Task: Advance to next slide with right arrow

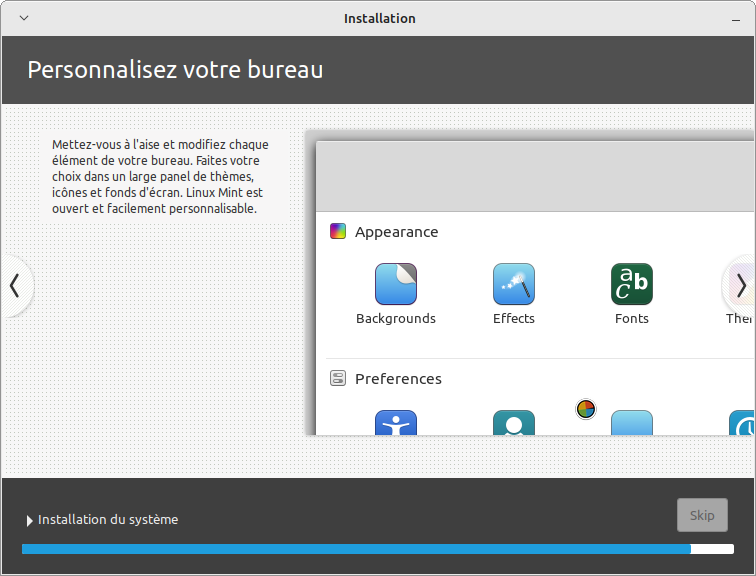Action: pyautogui.click(x=740, y=286)
